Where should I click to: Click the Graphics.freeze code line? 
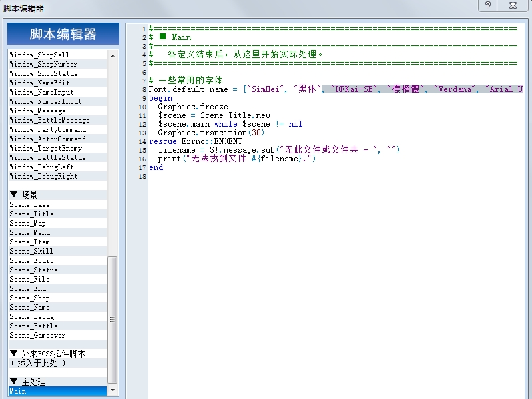pyautogui.click(x=193, y=107)
